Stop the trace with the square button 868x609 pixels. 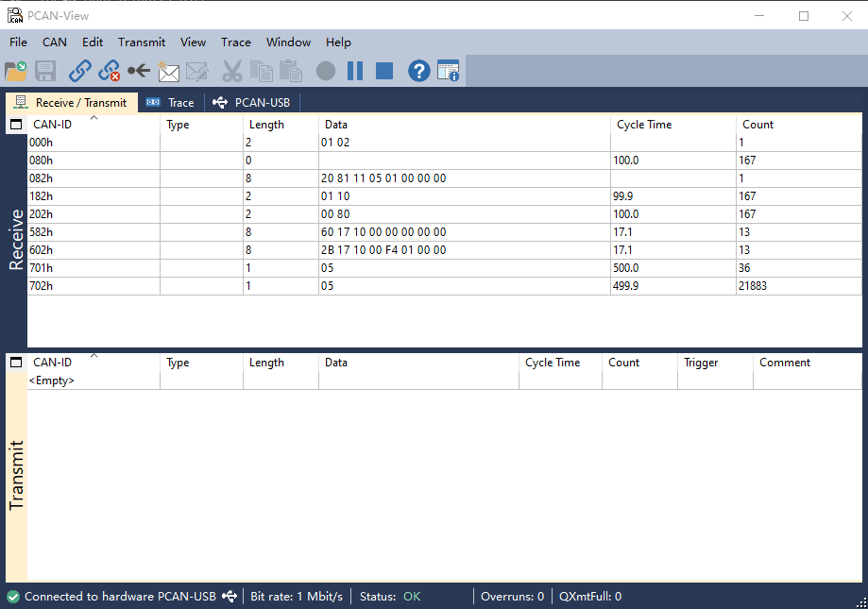383,71
